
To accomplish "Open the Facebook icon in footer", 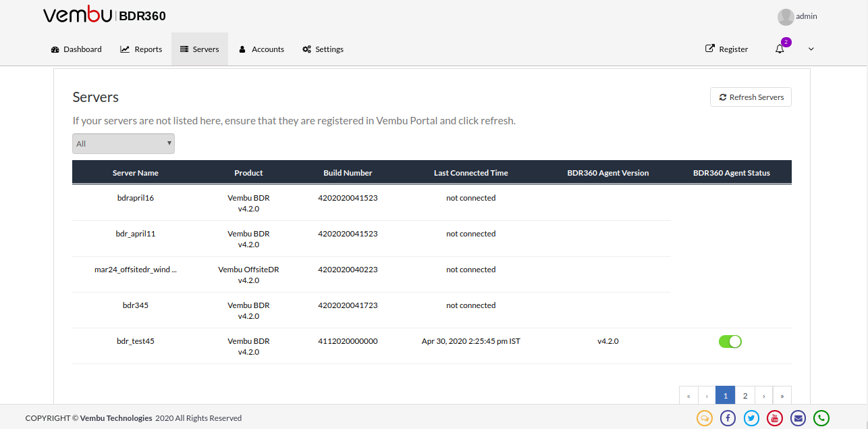I will (x=728, y=418).
